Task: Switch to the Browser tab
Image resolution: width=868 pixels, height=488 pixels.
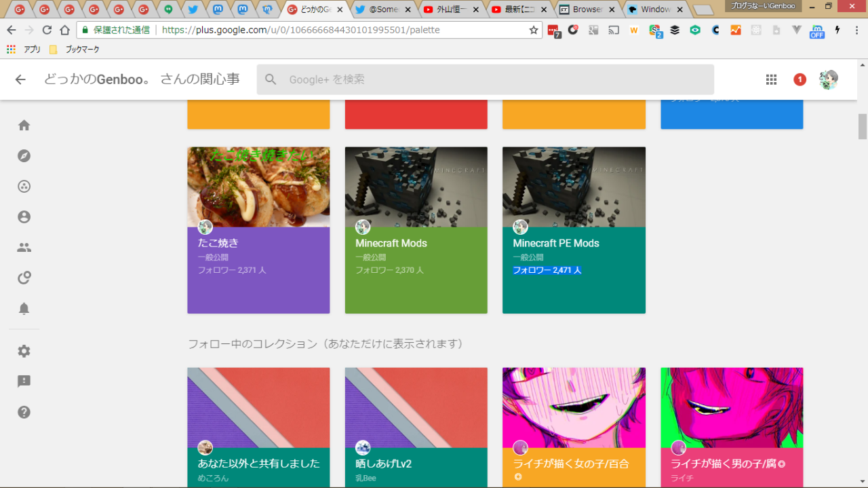Action: pyautogui.click(x=586, y=10)
